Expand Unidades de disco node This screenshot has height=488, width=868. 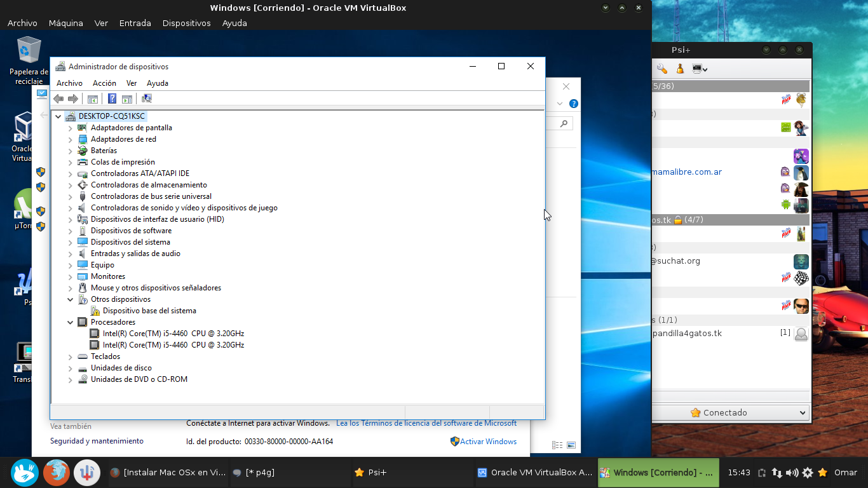coord(71,368)
